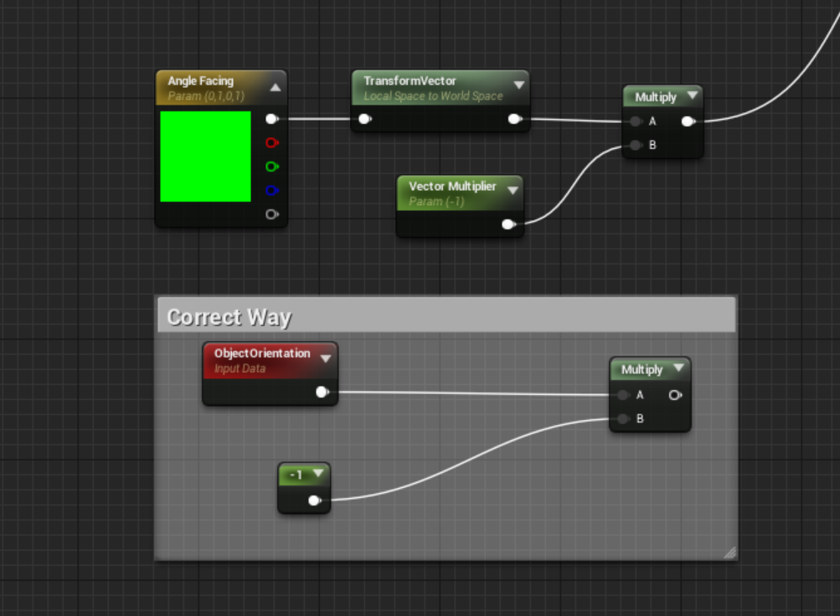840x616 pixels.
Task: Click the Correct Way comment resize handle
Action: click(x=729, y=552)
